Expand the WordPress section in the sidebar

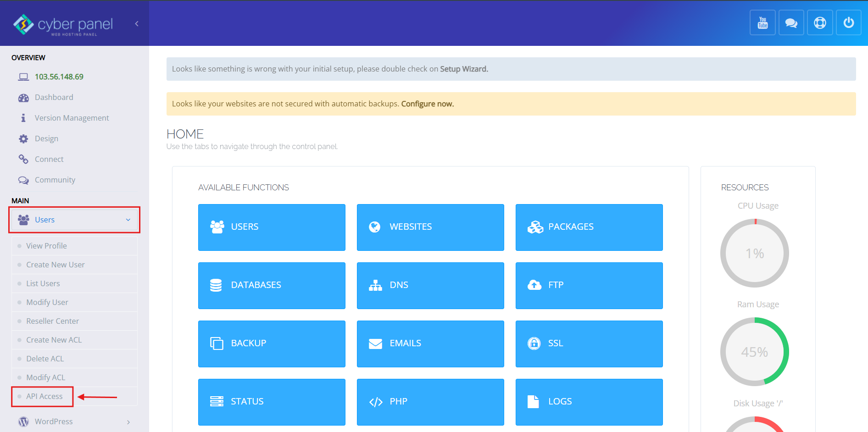(x=74, y=421)
